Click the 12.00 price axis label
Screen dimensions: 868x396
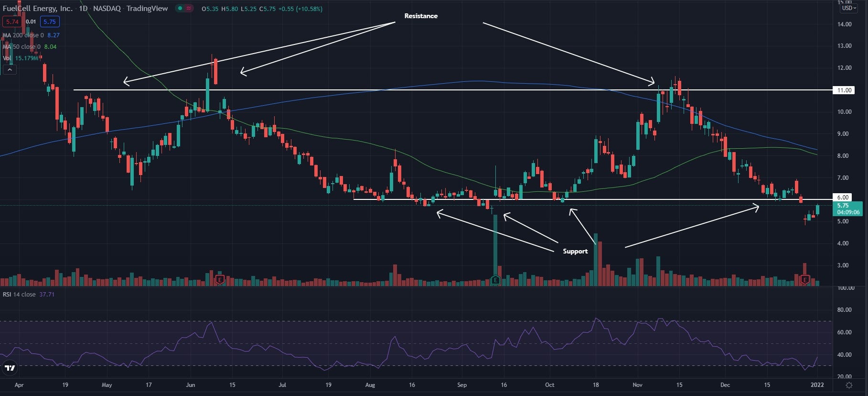(x=844, y=68)
